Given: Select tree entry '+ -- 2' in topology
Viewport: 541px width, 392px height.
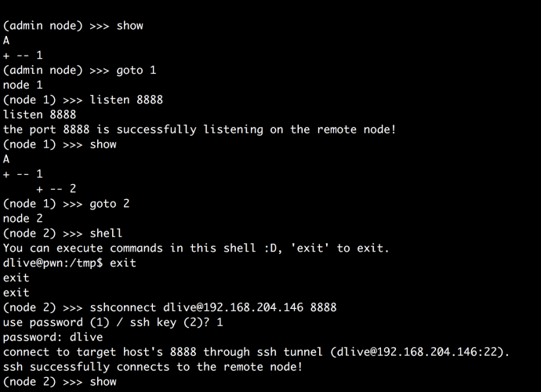Looking at the screenshot, I should 56,189.
